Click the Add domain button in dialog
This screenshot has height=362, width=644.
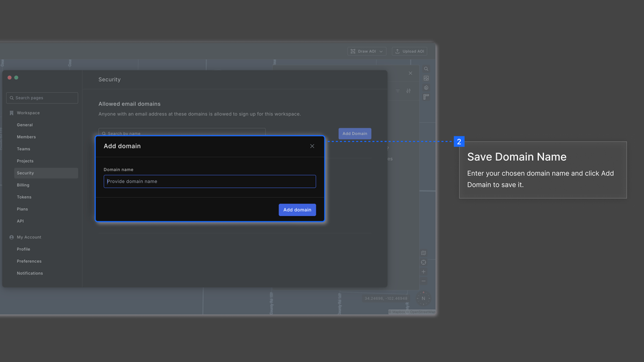click(297, 210)
